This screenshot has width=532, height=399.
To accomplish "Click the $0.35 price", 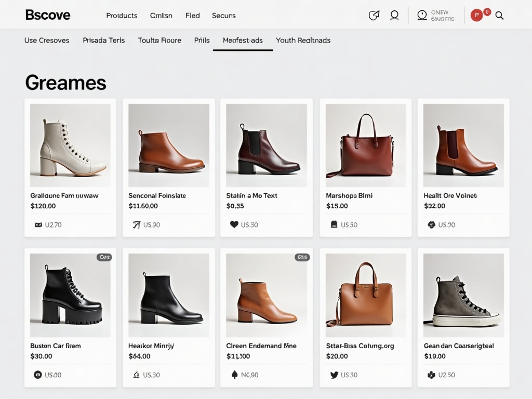I will [235, 206].
